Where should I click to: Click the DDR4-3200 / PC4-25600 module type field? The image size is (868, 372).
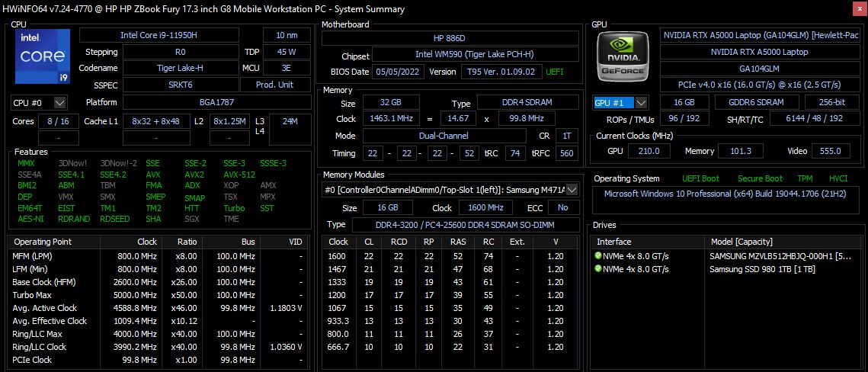(x=465, y=225)
